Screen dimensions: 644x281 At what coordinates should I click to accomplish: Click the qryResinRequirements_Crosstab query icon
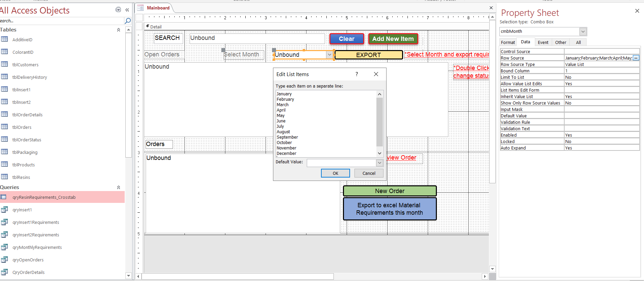click(x=4, y=197)
